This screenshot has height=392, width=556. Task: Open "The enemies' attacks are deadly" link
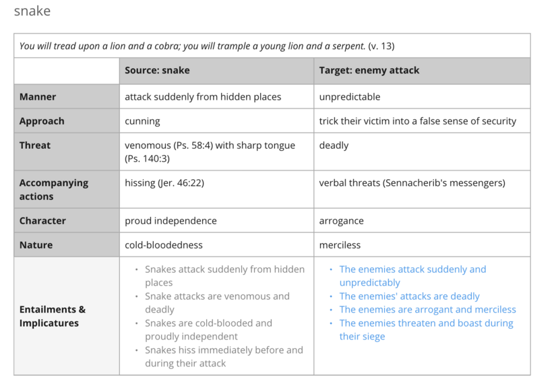point(409,296)
